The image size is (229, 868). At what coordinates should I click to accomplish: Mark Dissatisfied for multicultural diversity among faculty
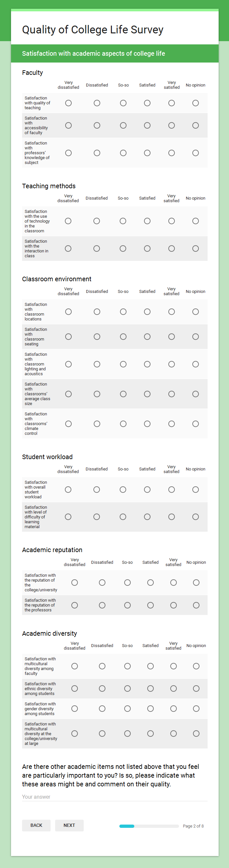pos(102,666)
